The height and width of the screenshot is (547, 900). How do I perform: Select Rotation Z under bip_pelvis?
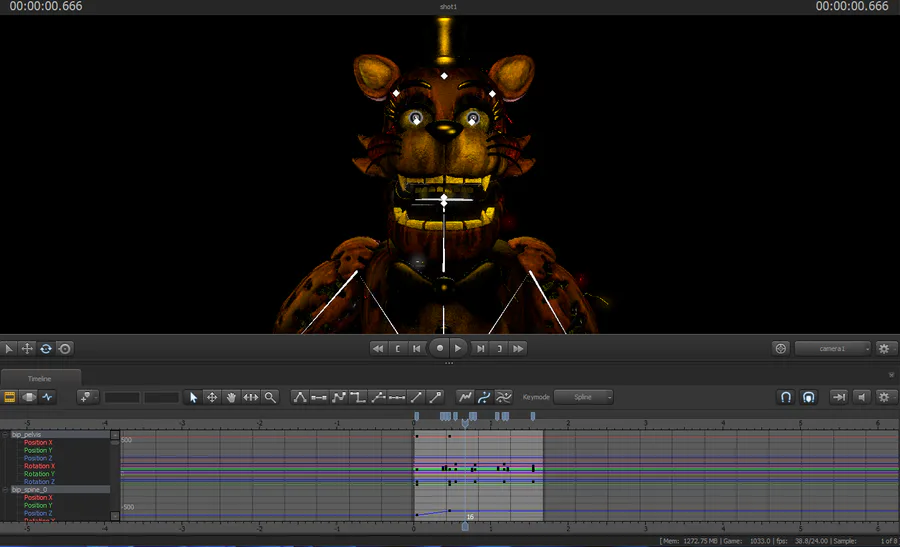[40, 482]
